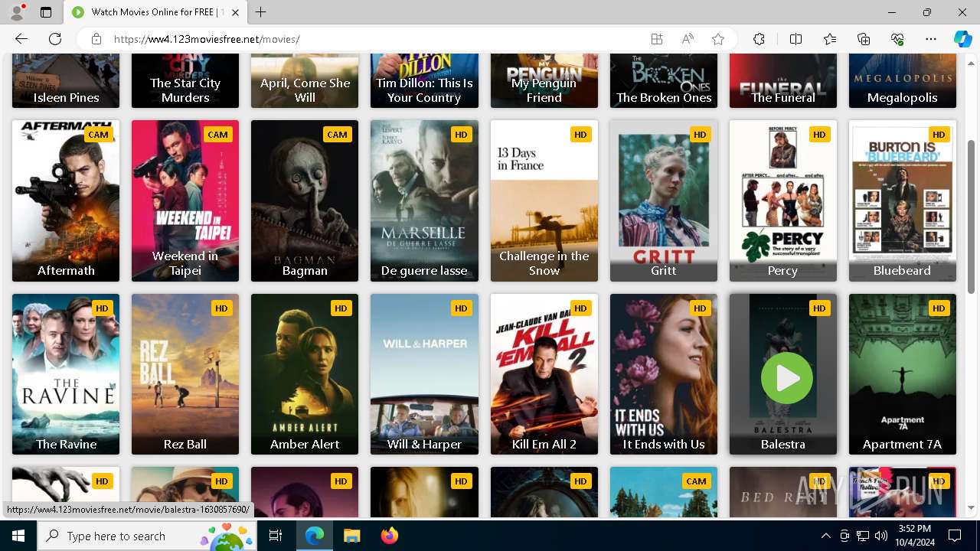Open Browser essentials
980x551 pixels.
pos(897,39)
